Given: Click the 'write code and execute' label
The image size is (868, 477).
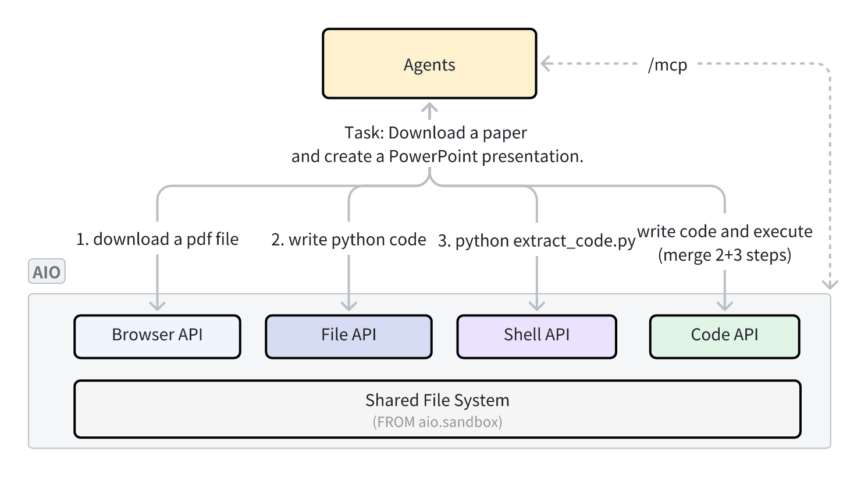Looking at the screenshot, I should [724, 232].
